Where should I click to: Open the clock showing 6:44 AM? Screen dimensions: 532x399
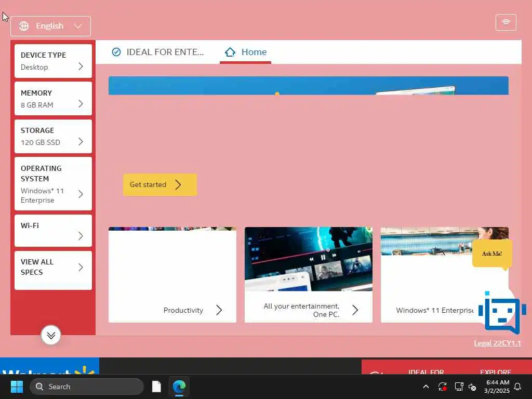click(497, 387)
